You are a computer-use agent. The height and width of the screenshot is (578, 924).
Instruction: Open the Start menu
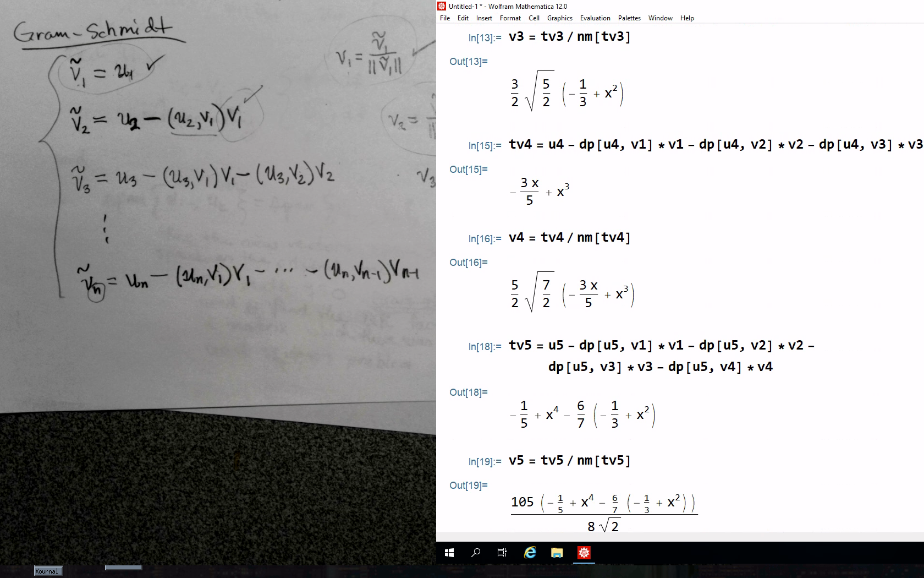click(449, 553)
